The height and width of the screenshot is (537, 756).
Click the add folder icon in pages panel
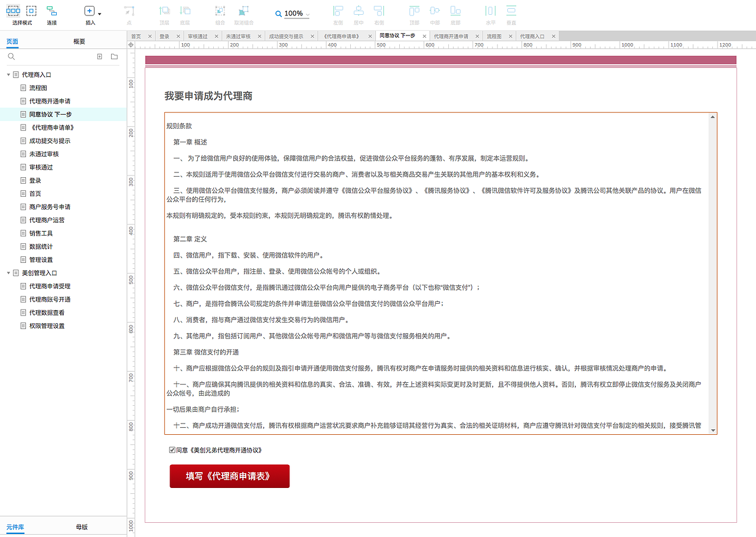[113, 56]
